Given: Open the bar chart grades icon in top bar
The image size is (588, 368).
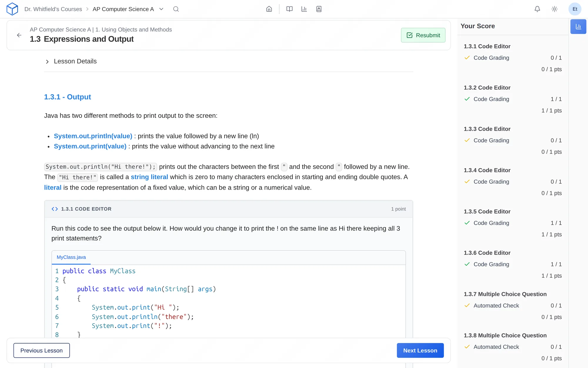Looking at the screenshot, I should click(x=304, y=9).
